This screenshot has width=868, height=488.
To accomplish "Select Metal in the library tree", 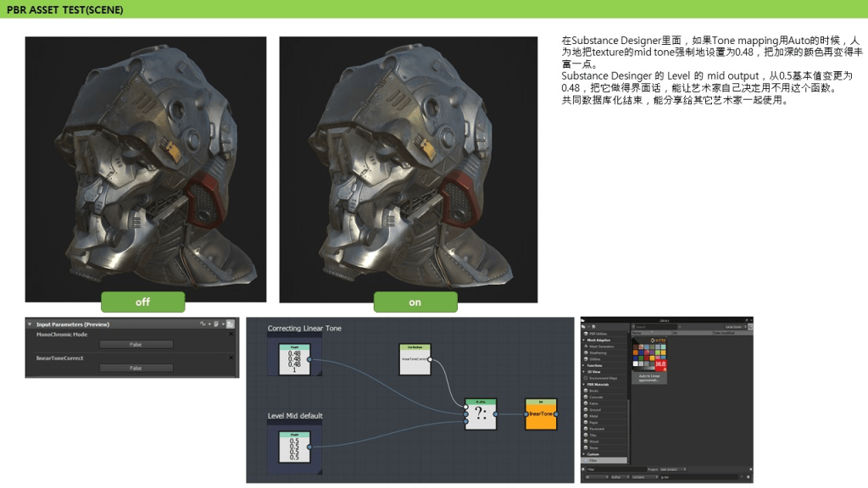I will 594,416.
